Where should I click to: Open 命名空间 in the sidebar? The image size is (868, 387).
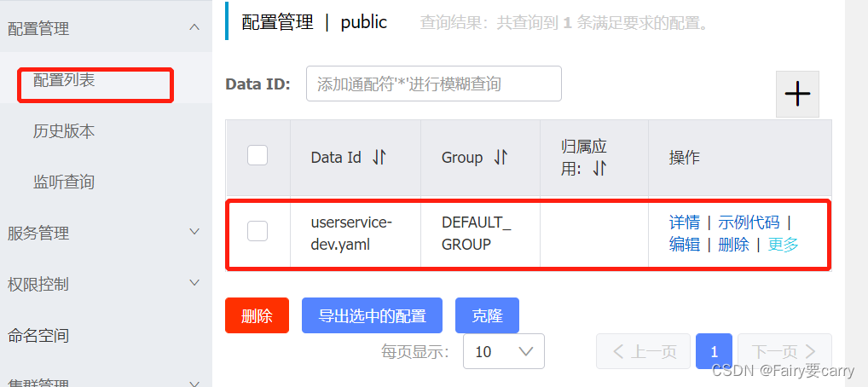click(38, 336)
